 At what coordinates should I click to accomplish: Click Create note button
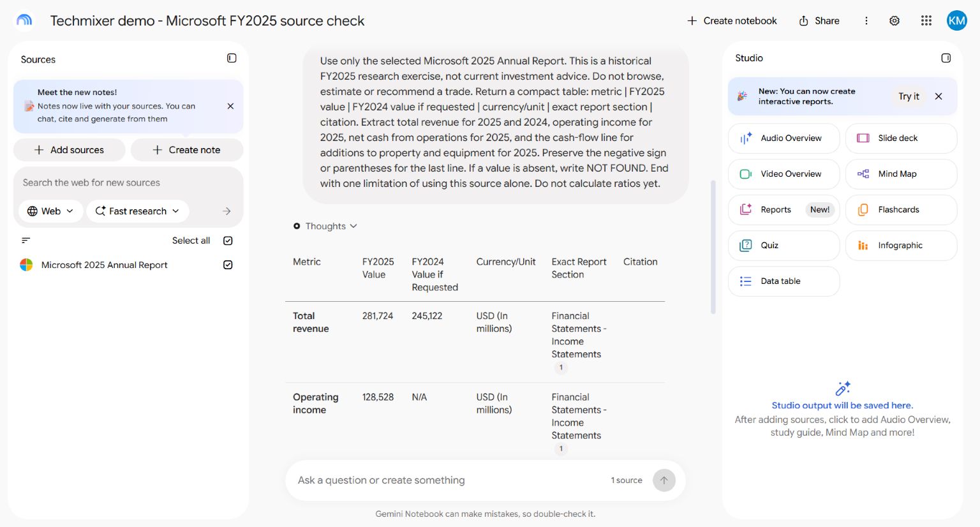click(187, 150)
